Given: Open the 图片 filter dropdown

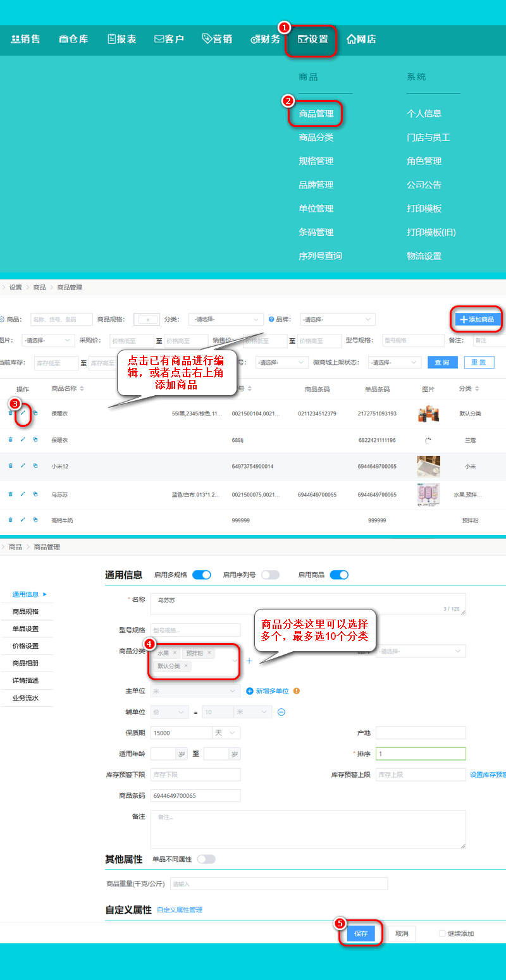Looking at the screenshot, I should [48, 340].
